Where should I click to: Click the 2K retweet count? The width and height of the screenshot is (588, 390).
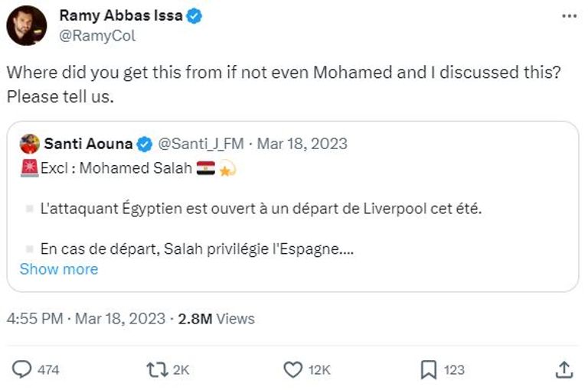click(x=181, y=370)
